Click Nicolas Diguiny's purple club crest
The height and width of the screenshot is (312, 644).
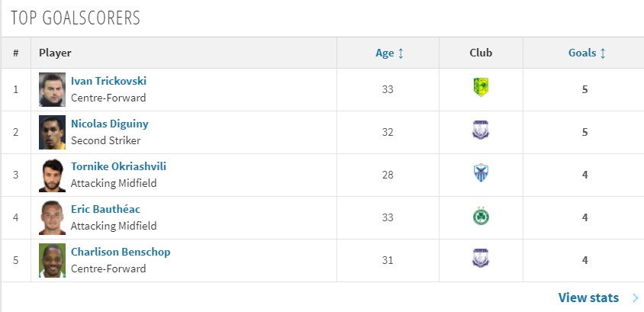click(x=481, y=130)
